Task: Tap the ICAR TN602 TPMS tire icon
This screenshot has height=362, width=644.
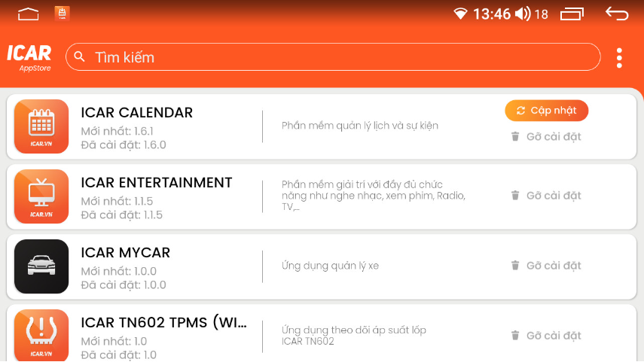Action: [x=41, y=334]
